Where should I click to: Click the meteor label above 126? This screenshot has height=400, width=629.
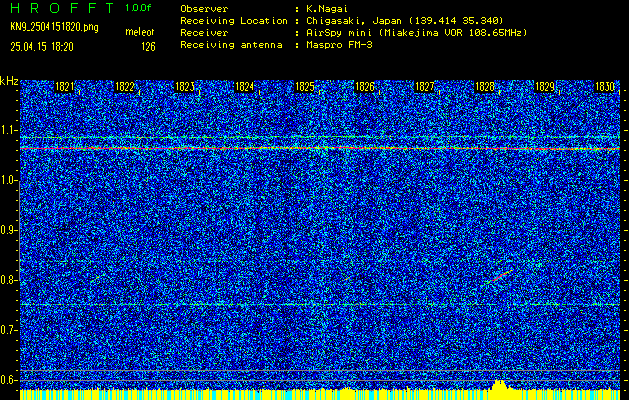coord(140,32)
